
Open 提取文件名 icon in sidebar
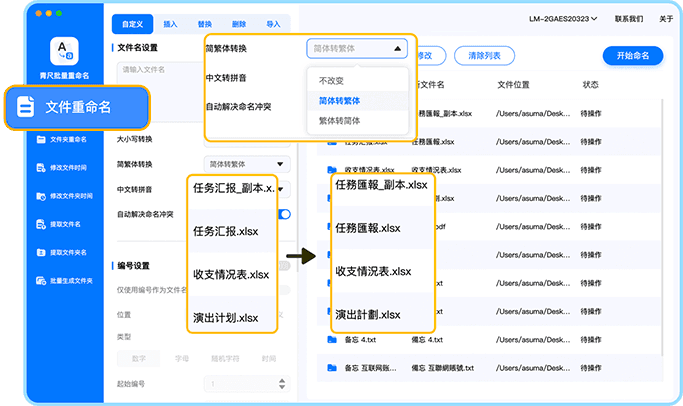[41, 224]
